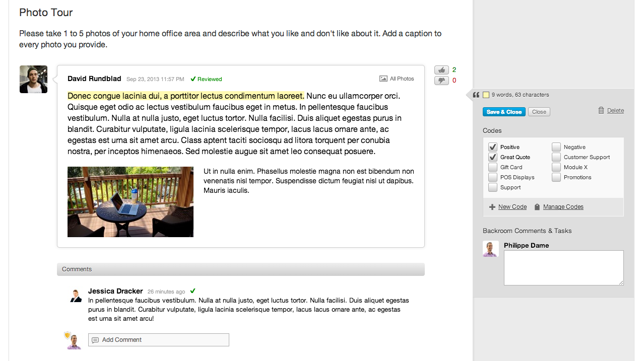Enable the Customer Support code
The width and height of the screenshot is (644, 361).
click(x=556, y=157)
